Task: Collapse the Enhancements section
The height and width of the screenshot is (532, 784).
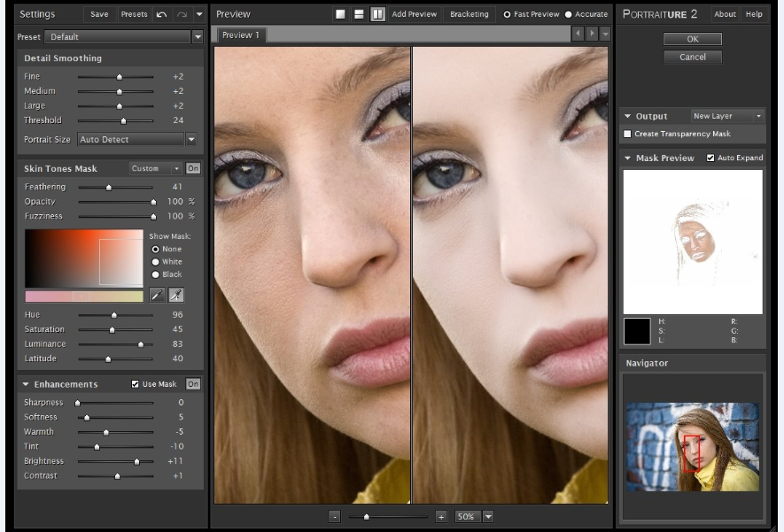Action: click(x=26, y=384)
